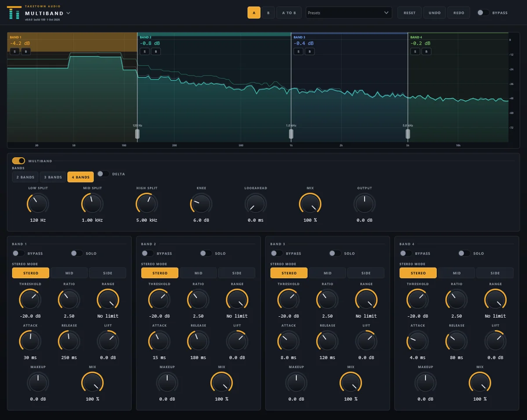Click the HIGH SPLIT knob
Viewport: 527px width, 420px height.
(x=147, y=204)
